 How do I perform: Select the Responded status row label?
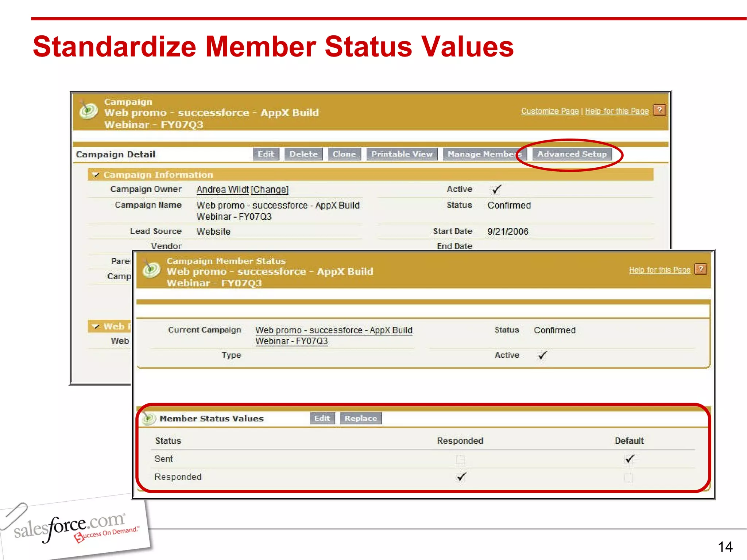coord(178,477)
